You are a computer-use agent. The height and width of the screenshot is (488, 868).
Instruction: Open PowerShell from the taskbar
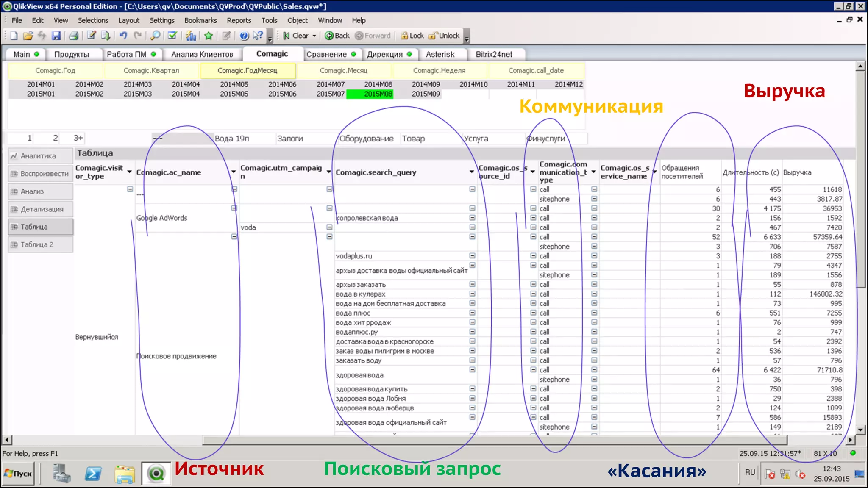(93, 474)
